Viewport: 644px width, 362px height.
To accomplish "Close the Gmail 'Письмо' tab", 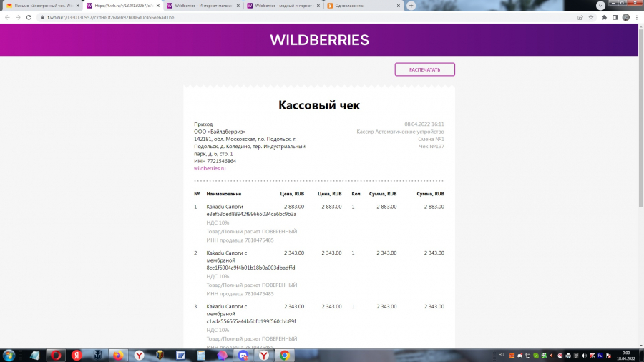I will pos(77,6).
